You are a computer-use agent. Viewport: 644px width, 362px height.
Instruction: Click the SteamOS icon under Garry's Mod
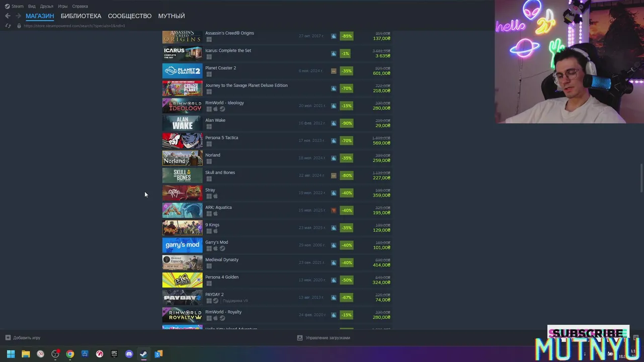tap(222, 248)
